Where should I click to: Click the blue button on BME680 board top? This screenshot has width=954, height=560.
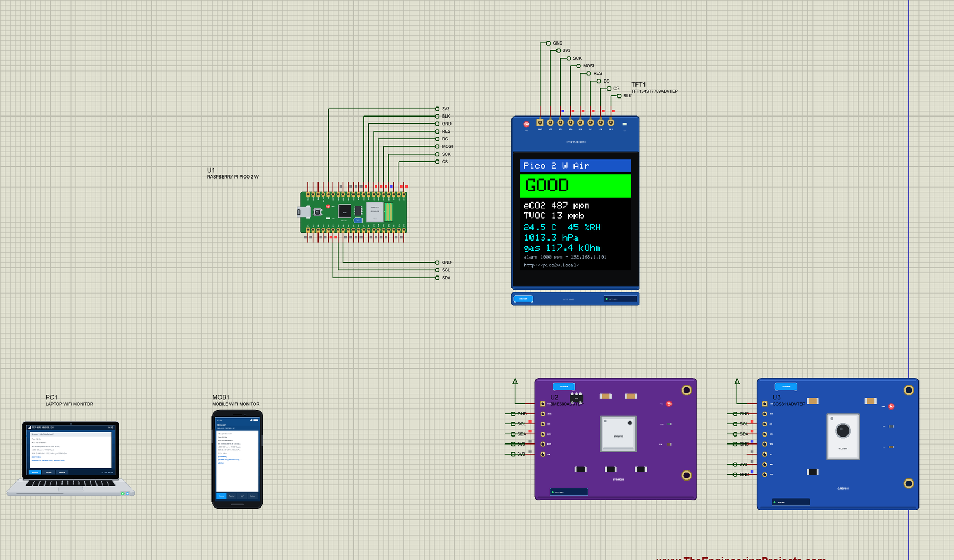point(564,386)
